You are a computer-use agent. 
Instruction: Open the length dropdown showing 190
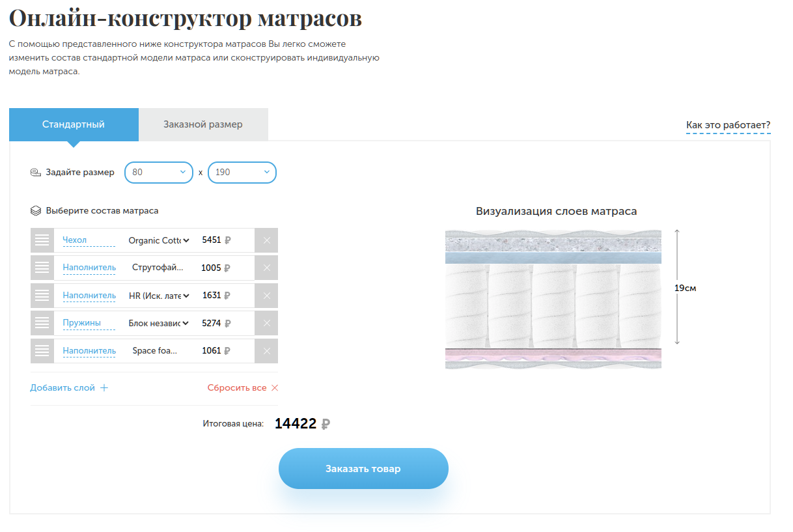(x=242, y=173)
